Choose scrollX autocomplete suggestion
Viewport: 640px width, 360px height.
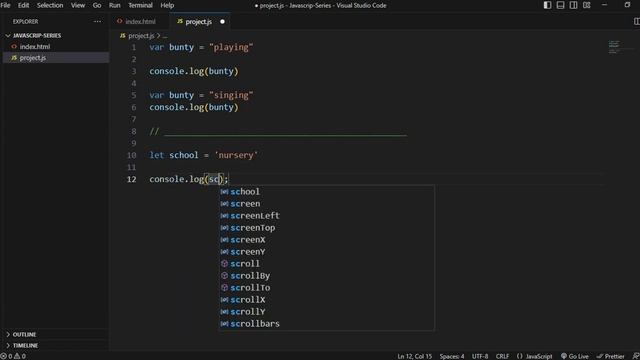pos(327,300)
